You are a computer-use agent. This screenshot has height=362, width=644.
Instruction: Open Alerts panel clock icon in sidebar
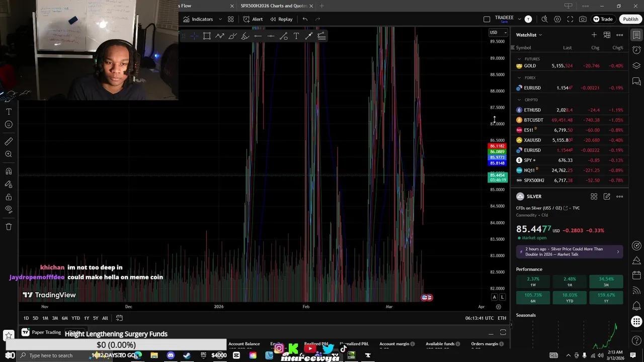pyautogui.click(x=636, y=50)
